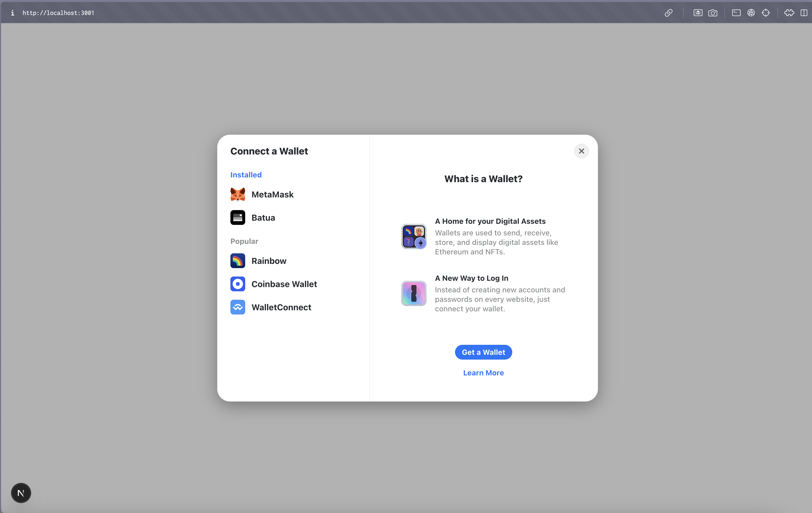Click the WalletConnect icon
This screenshot has width=812, height=513.
tap(238, 307)
